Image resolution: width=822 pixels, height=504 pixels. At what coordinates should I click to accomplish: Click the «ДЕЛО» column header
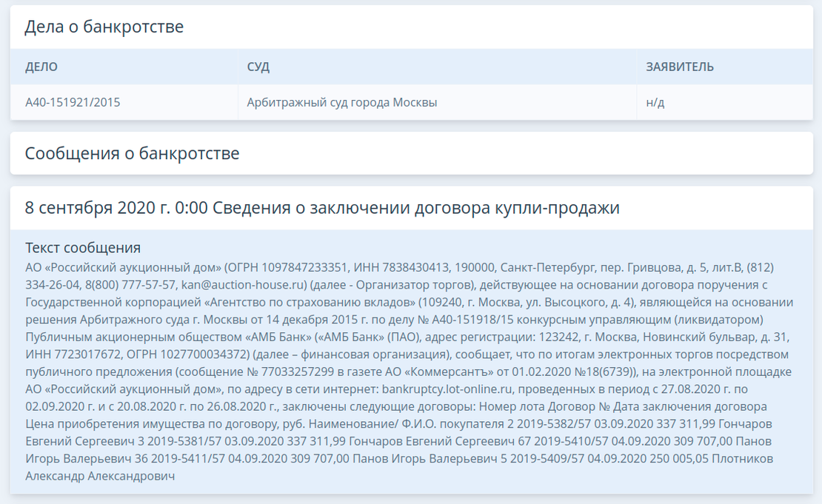pos(41,67)
